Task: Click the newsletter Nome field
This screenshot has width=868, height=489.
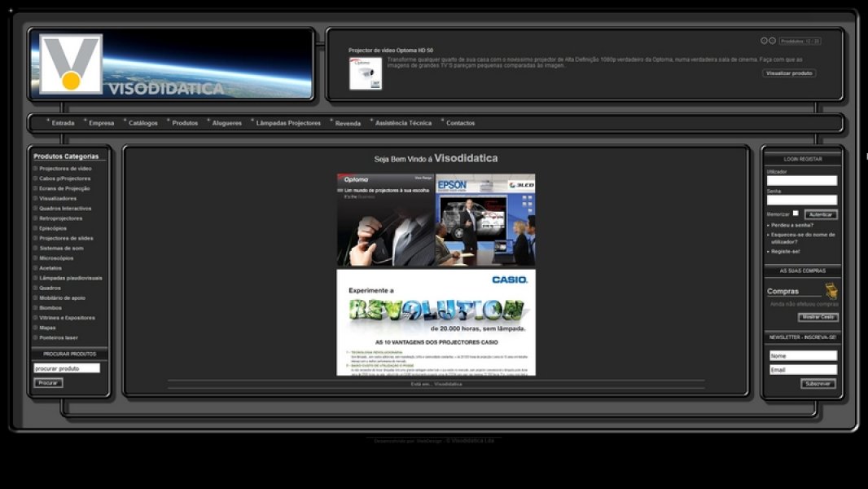Action: pos(803,355)
